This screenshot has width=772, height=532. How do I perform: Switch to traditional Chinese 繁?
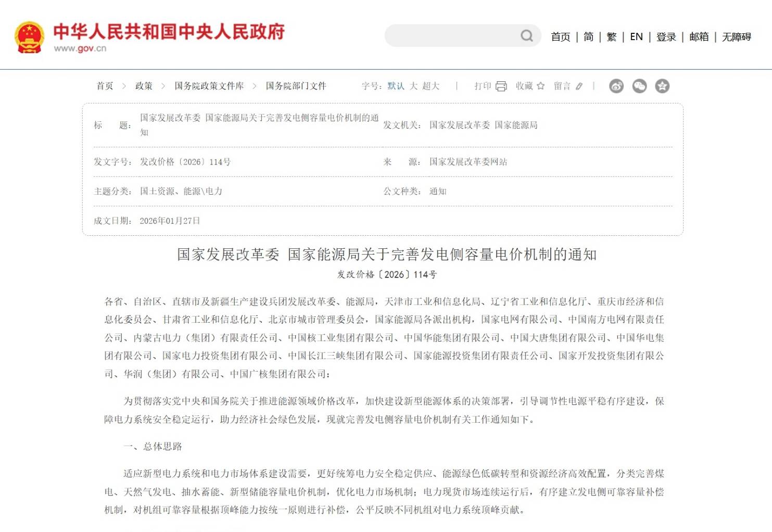click(612, 37)
